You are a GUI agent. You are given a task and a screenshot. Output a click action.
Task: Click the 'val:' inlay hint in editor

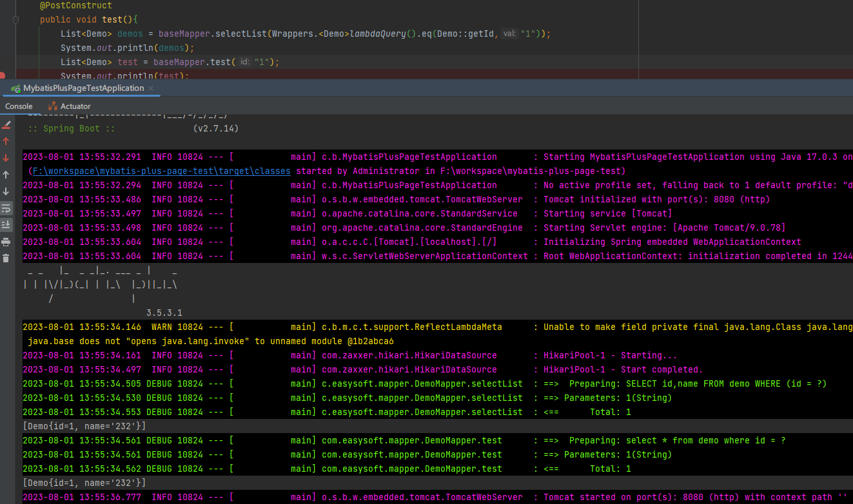click(509, 34)
